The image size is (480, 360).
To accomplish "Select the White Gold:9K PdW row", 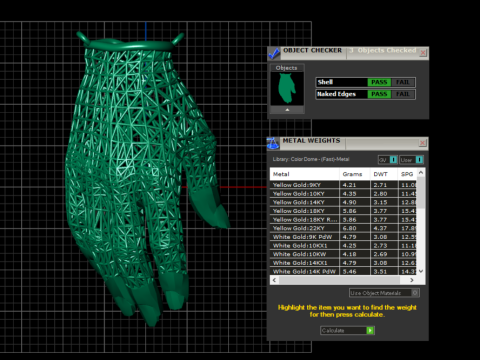I will 343,237.
